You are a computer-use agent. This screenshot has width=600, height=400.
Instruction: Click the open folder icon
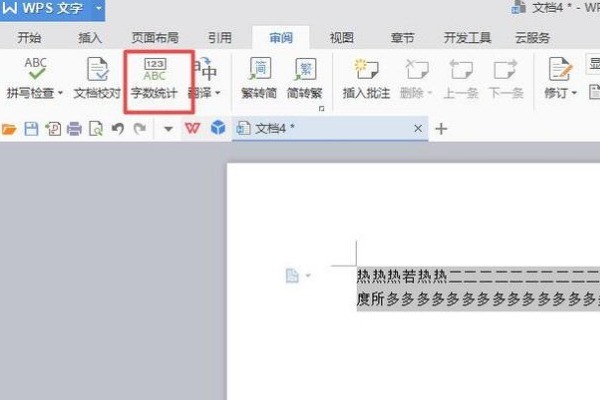(9, 129)
